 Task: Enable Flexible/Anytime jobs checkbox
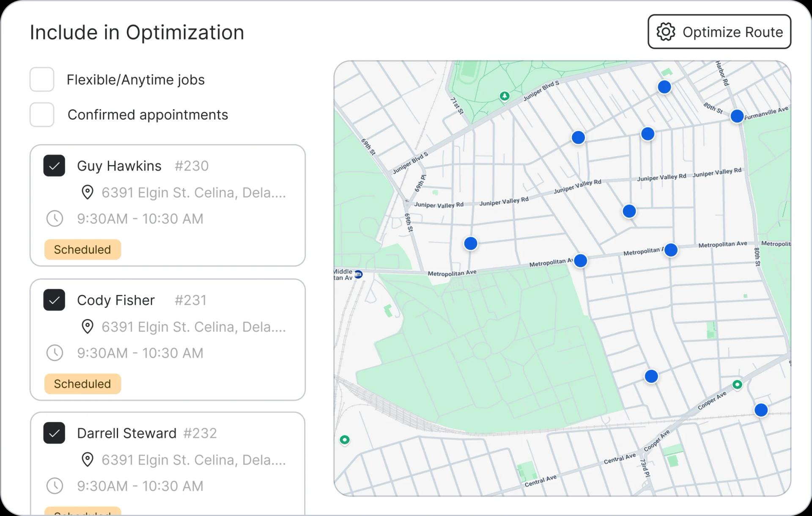tap(42, 79)
